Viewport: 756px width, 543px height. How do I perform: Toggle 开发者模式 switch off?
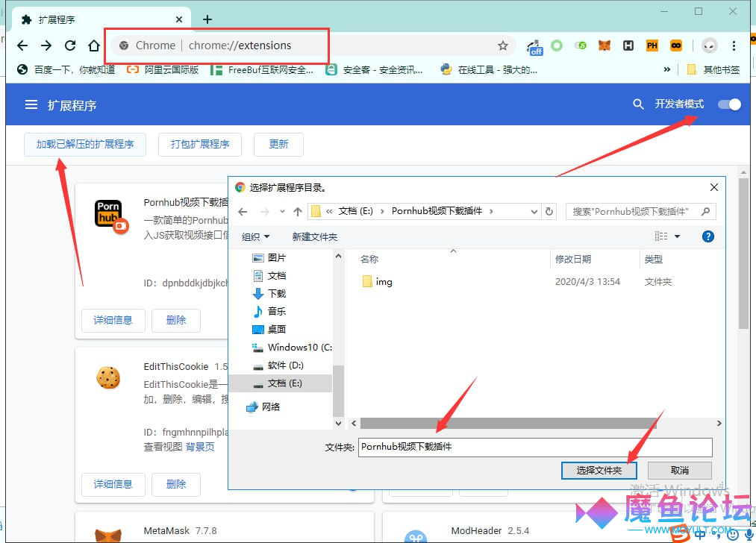(x=729, y=104)
